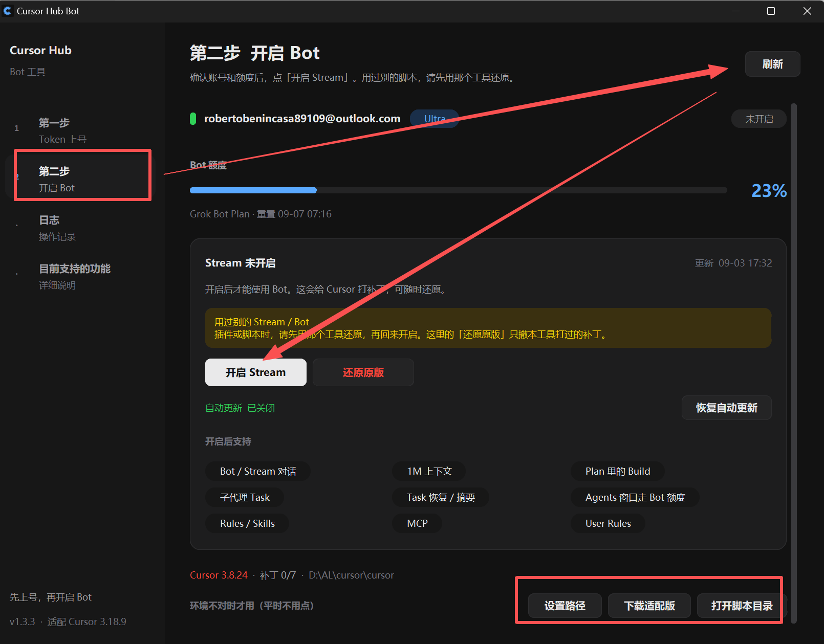The image size is (824, 644).
Task: Click the 未开启 status badge
Action: point(759,119)
